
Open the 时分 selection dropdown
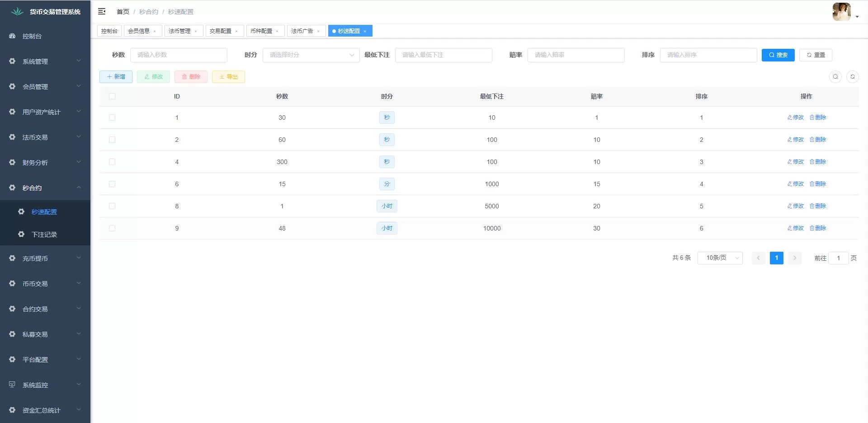(311, 55)
